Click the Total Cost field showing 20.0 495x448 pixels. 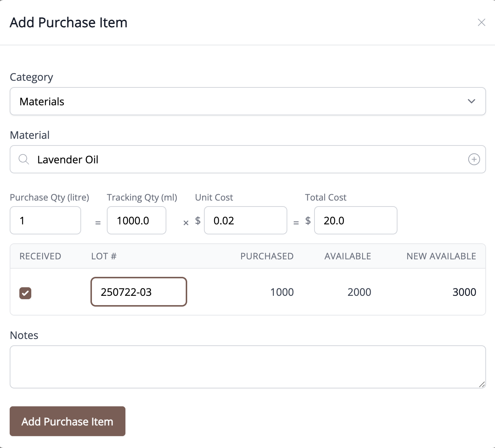(356, 220)
